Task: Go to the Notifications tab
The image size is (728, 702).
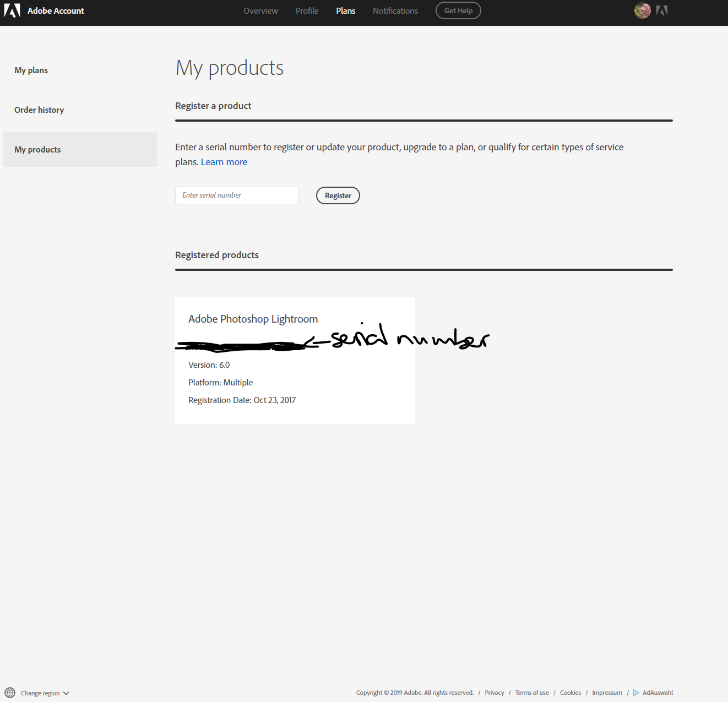Action: [395, 10]
